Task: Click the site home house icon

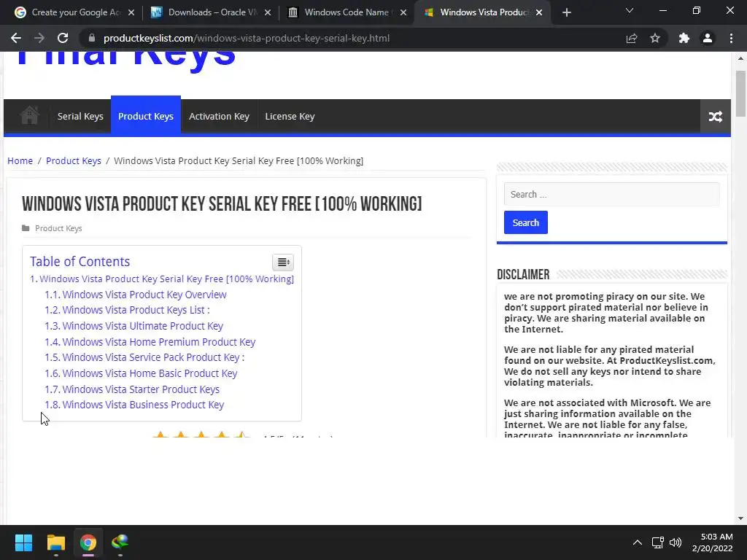Action: pos(29,116)
